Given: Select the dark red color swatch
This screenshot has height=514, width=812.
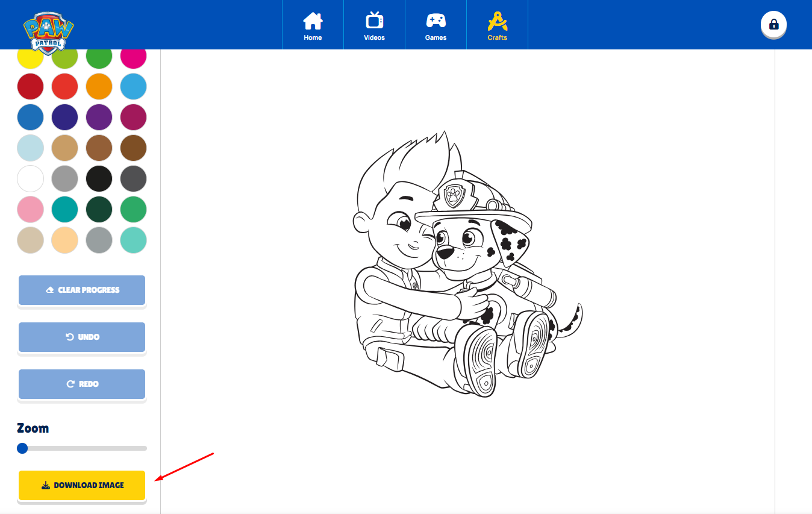Looking at the screenshot, I should [30, 87].
